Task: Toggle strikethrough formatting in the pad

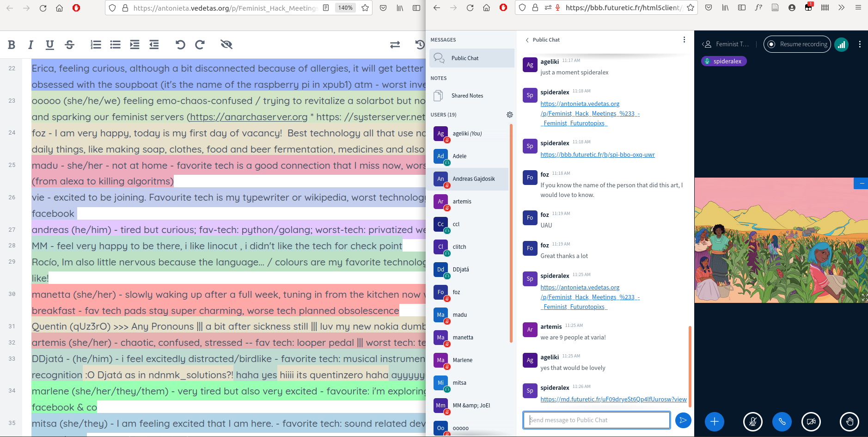Action: click(69, 45)
